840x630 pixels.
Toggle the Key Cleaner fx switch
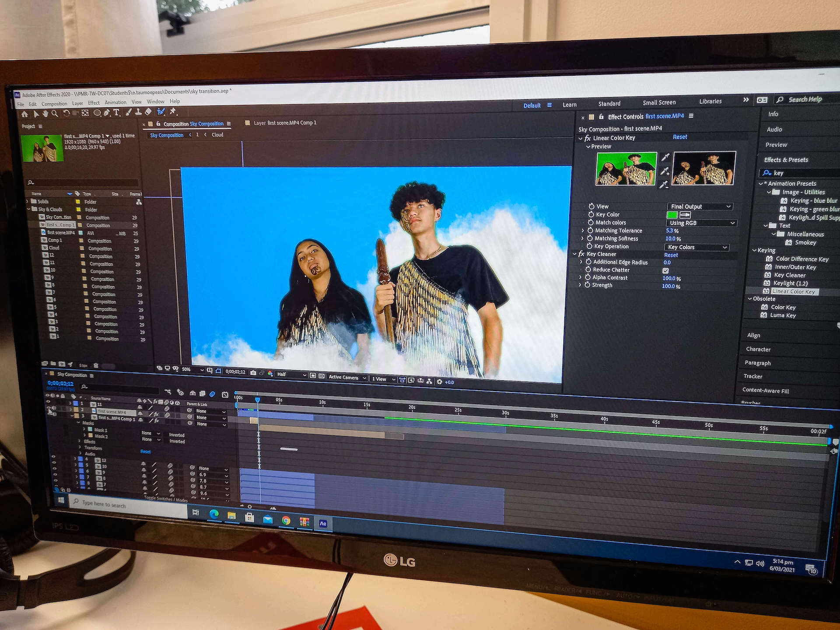click(581, 254)
